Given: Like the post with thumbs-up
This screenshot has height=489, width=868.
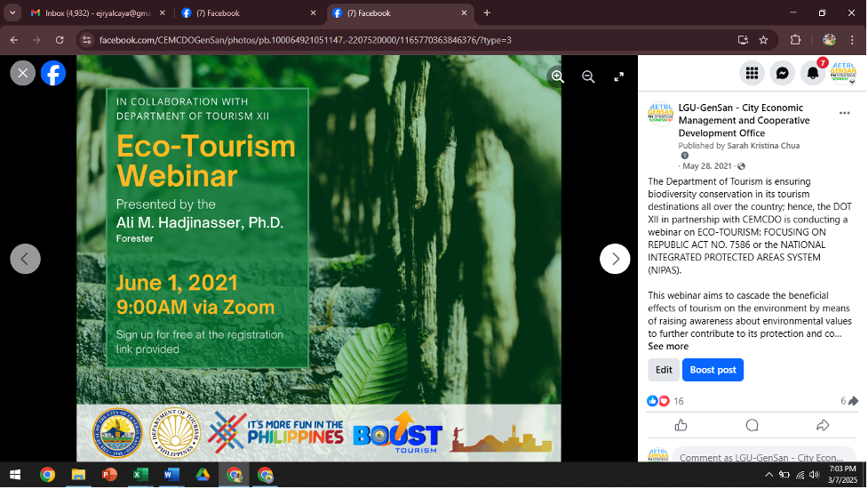Looking at the screenshot, I should click(681, 425).
